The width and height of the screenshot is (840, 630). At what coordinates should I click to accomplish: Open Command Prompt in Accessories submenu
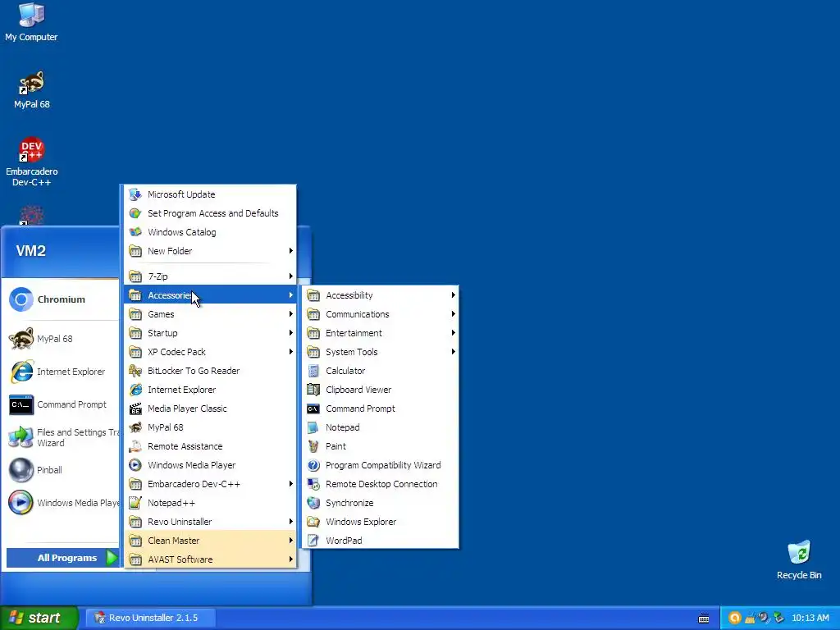pos(381,409)
